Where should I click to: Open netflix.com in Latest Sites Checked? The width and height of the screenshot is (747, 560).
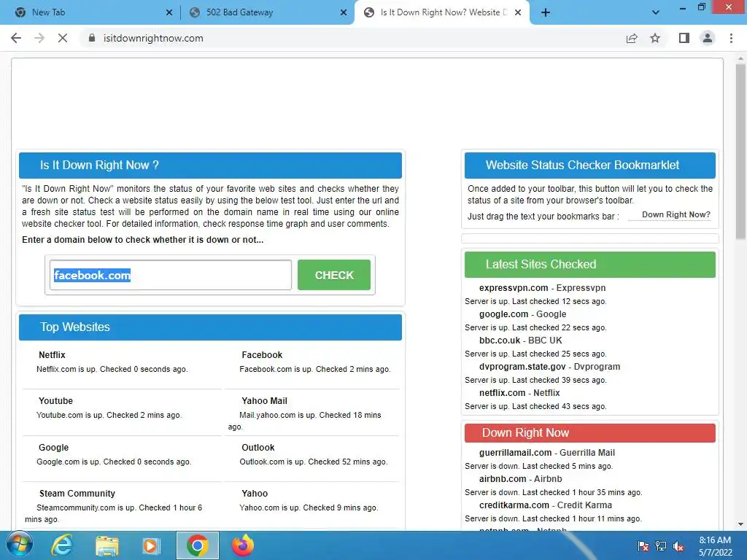tap(502, 393)
